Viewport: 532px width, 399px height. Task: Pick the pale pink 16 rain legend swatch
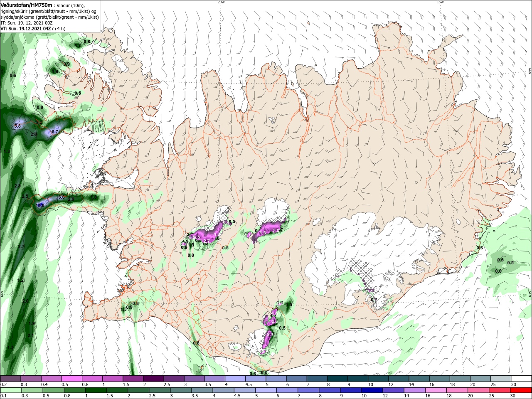(436, 390)
